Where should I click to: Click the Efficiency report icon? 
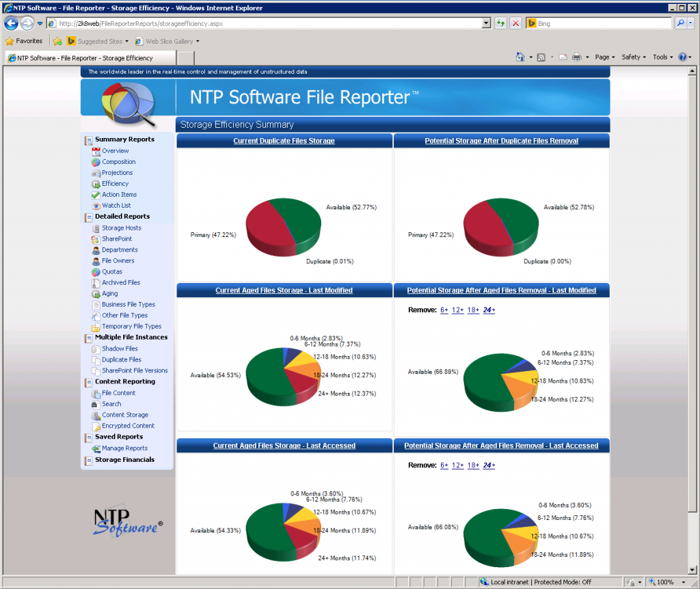point(96,184)
